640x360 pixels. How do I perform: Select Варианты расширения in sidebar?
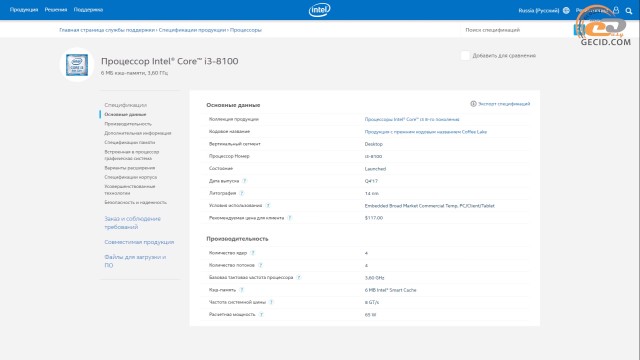click(x=129, y=168)
